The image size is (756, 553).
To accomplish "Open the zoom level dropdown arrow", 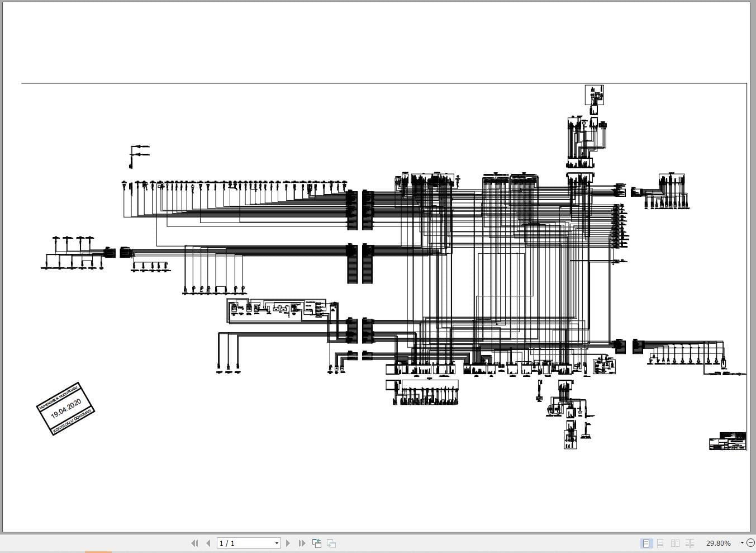I will [x=742, y=543].
